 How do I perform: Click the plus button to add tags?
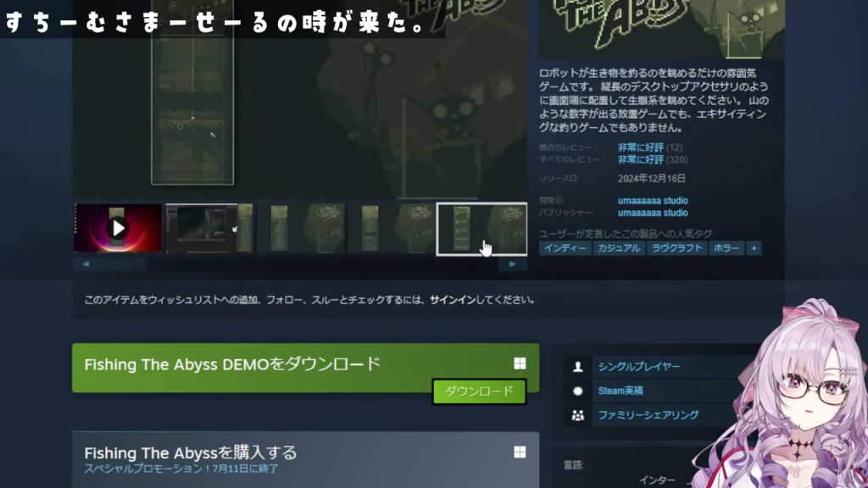(754, 248)
